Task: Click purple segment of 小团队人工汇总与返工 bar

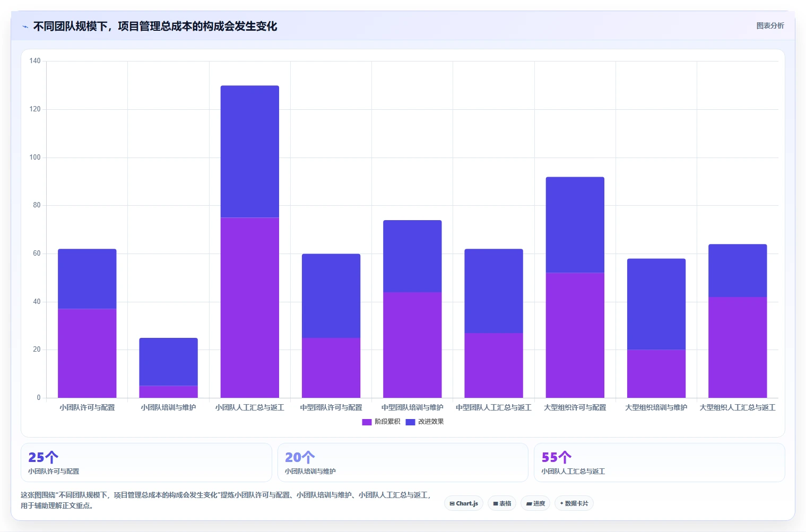Action: tap(250, 308)
